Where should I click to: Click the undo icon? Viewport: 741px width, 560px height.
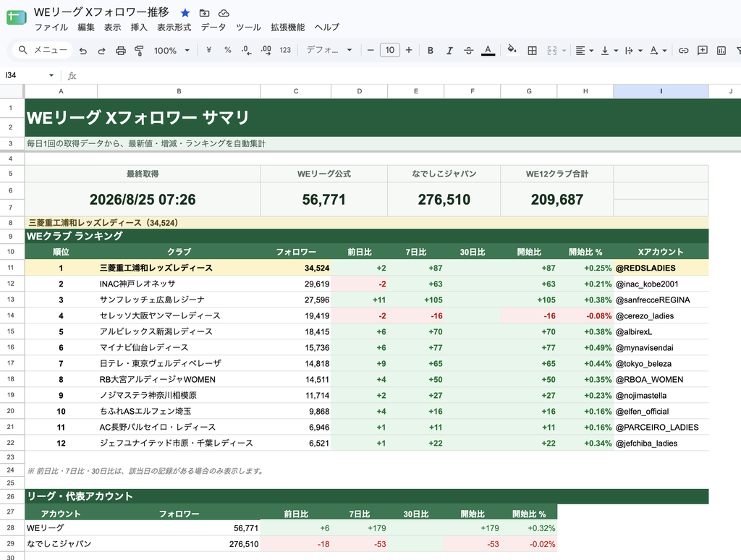click(83, 50)
